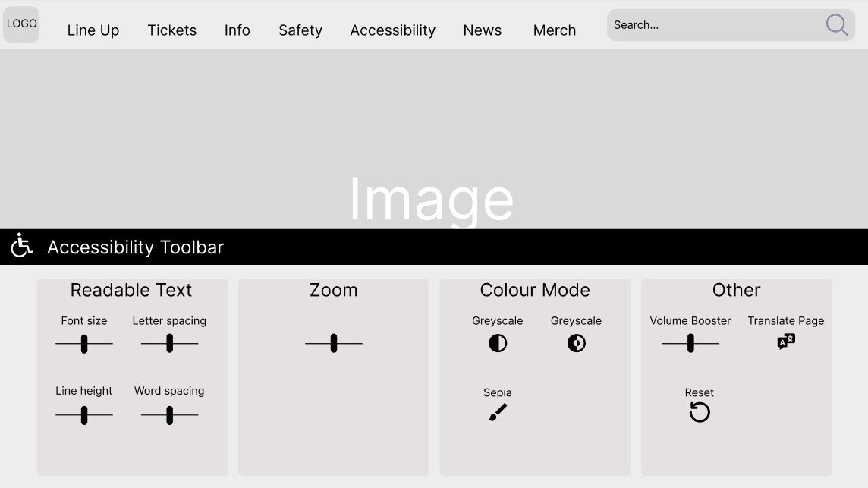Click inside the Search input field
868x488 pixels.
tap(713, 25)
